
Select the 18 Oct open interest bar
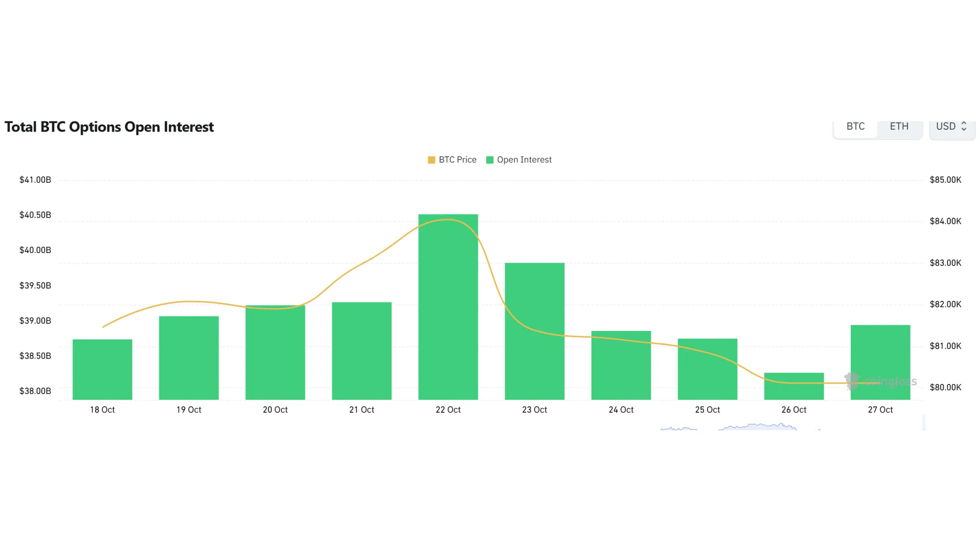(x=102, y=369)
